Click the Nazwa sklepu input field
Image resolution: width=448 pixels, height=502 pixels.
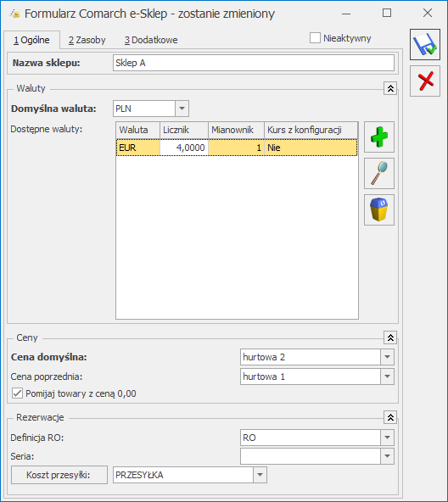point(254,63)
